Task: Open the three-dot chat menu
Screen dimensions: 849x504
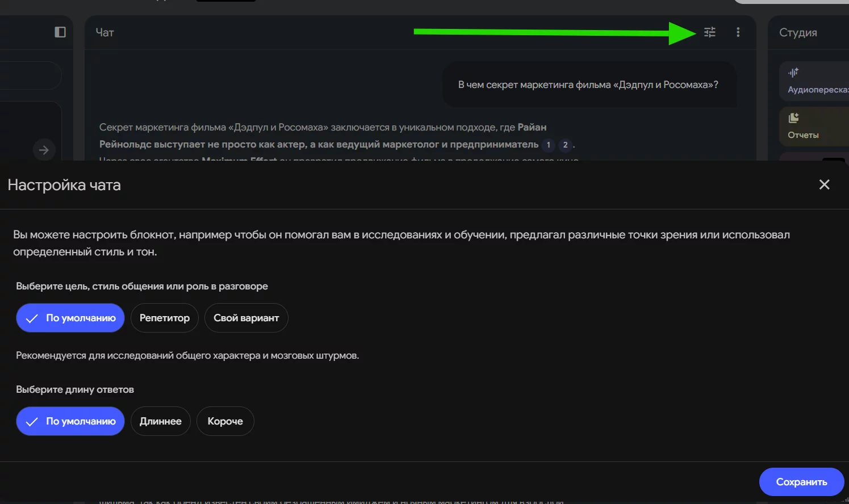Action: tap(738, 32)
